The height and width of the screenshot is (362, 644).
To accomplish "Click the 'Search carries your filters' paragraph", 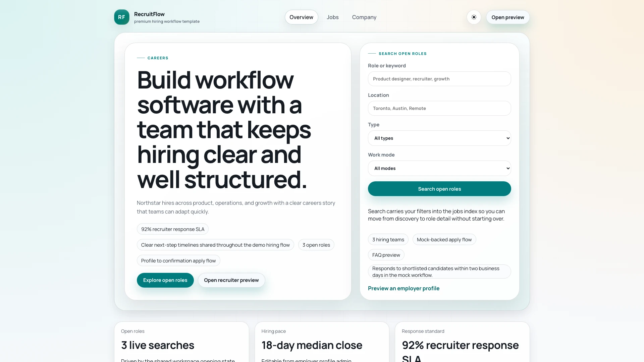I will pyautogui.click(x=436, y=215).
